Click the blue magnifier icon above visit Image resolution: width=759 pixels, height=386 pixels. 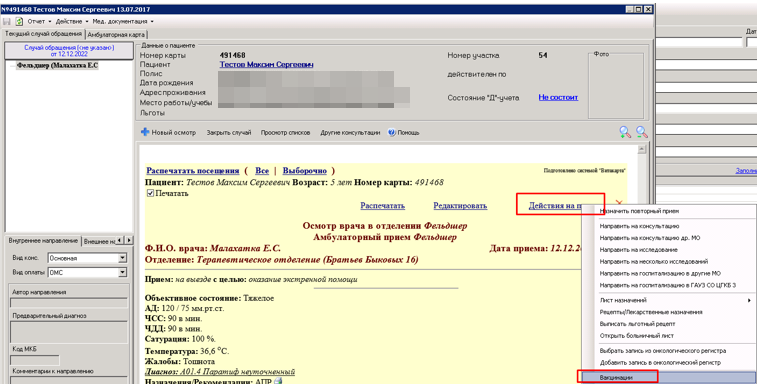(642, 132)
